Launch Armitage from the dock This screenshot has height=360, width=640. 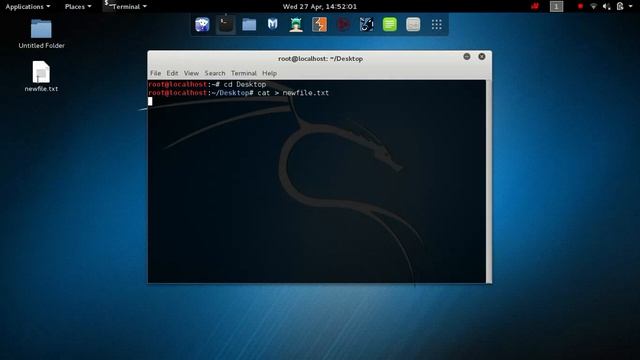tap(296, 24)
